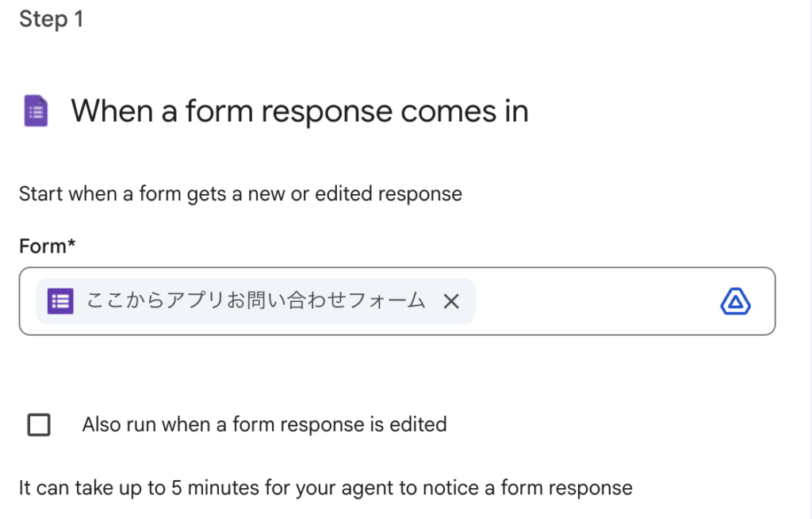
Task: Click the "It can take up to 5 minutes" notice text
Action: (325, 487)
